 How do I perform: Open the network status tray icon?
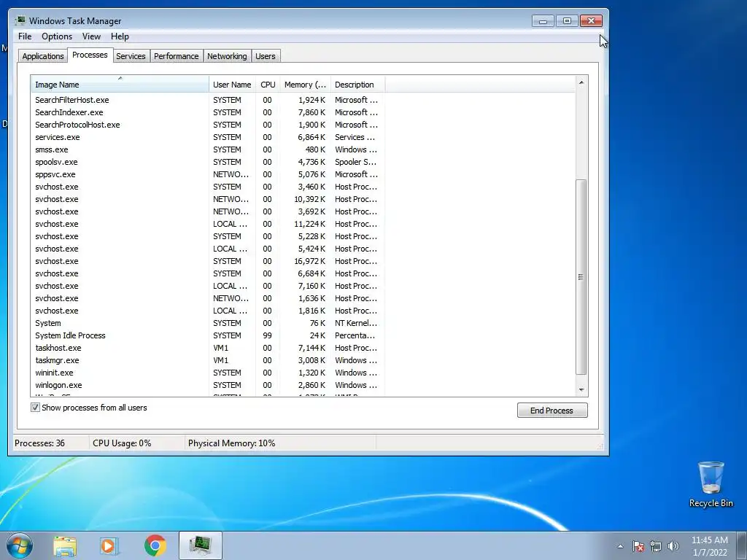click(x=656, y=546)
